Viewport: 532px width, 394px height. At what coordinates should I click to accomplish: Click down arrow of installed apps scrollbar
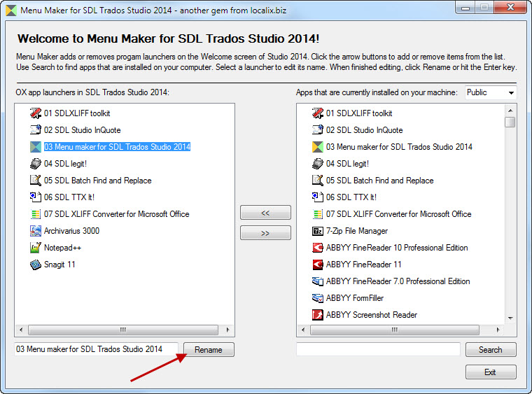(x=510, y=318)
